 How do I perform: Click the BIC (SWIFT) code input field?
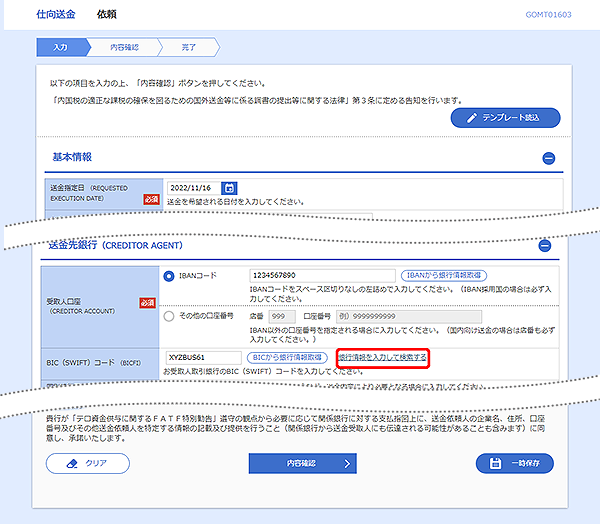click(204, 357)
